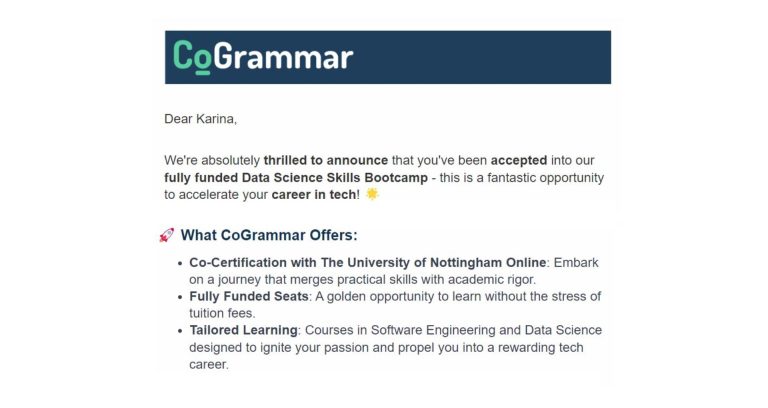Click the bullet marker before 'Fully Funded Seats'
768x408 pixels.
pos(180,297)
